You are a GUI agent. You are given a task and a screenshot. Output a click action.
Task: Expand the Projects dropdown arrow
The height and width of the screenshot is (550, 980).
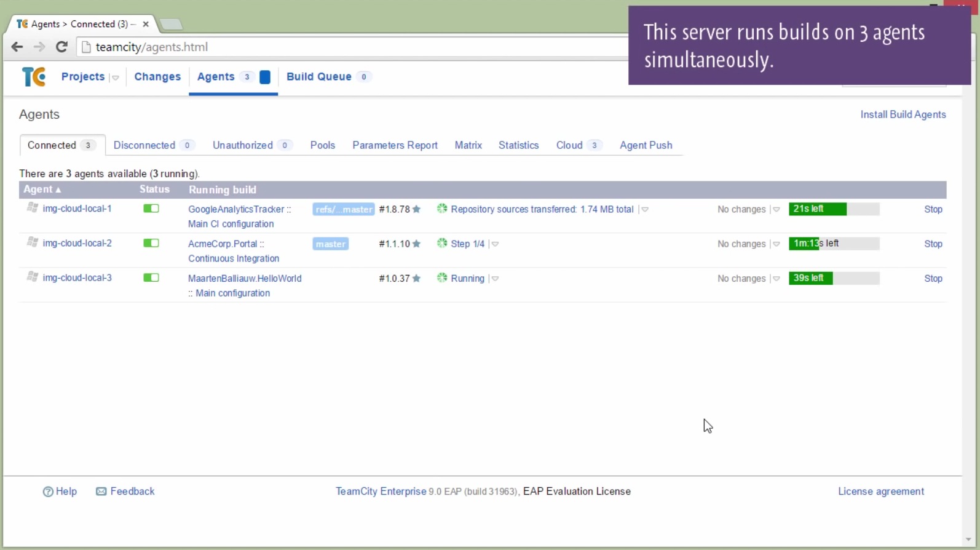click(115, 78)
